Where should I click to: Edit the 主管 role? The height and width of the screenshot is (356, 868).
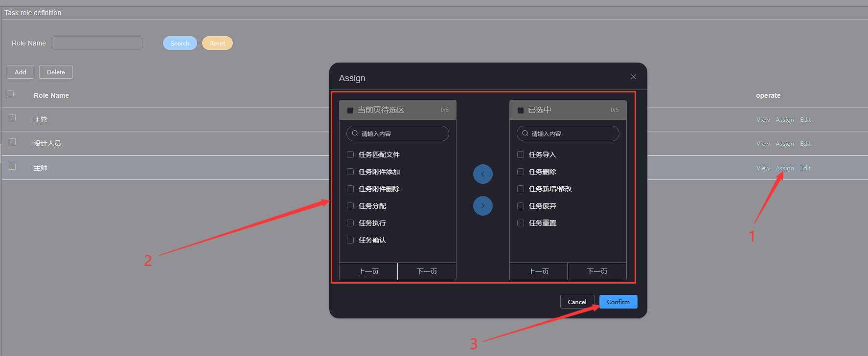[x=805, y=120]
